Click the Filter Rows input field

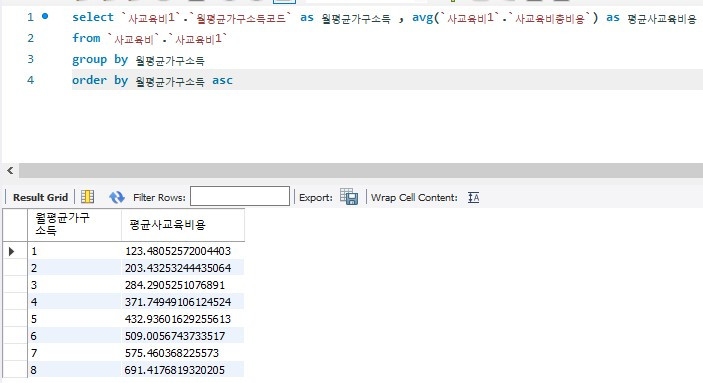pyautogui.click(x=240, y=196)
